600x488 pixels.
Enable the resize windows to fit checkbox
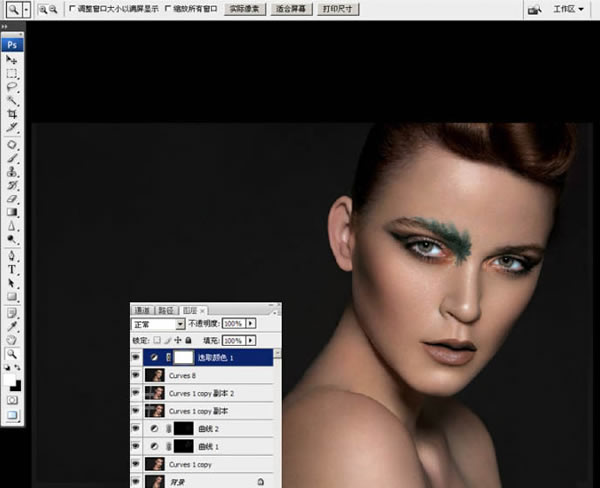(x=72, y=8)
